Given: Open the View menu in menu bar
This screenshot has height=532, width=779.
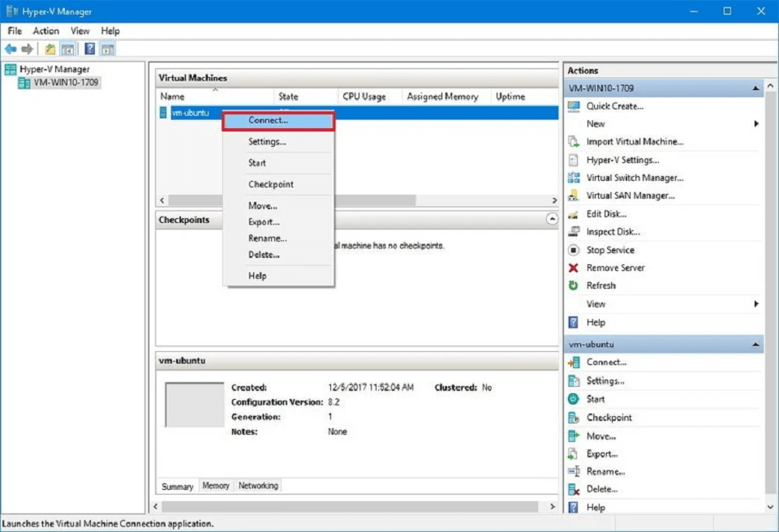Looking at the screenshot, I should pos(80,31).
